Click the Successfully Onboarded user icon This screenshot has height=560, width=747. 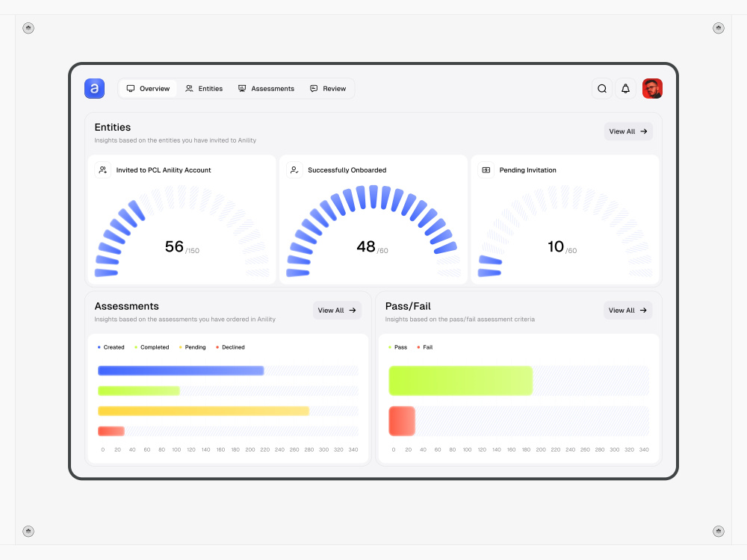294,170
